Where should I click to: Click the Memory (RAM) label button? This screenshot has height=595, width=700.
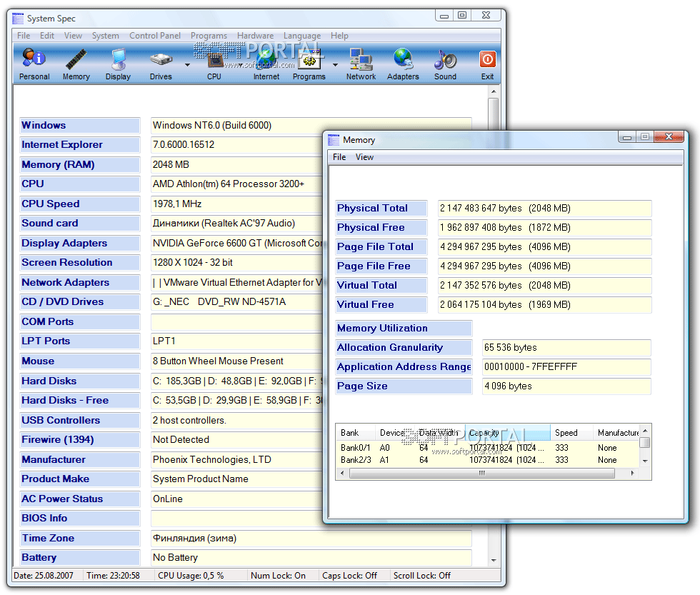coord(80,165)
